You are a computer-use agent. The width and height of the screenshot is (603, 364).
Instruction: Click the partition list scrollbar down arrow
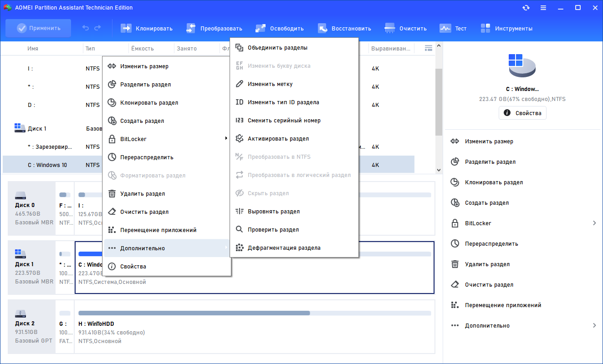(x=439, y=170)
